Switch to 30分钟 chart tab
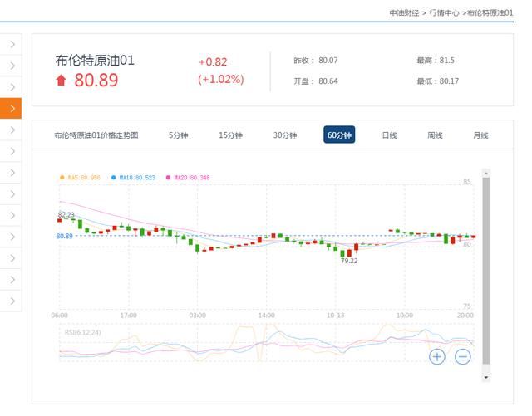 tap(285, 135)
